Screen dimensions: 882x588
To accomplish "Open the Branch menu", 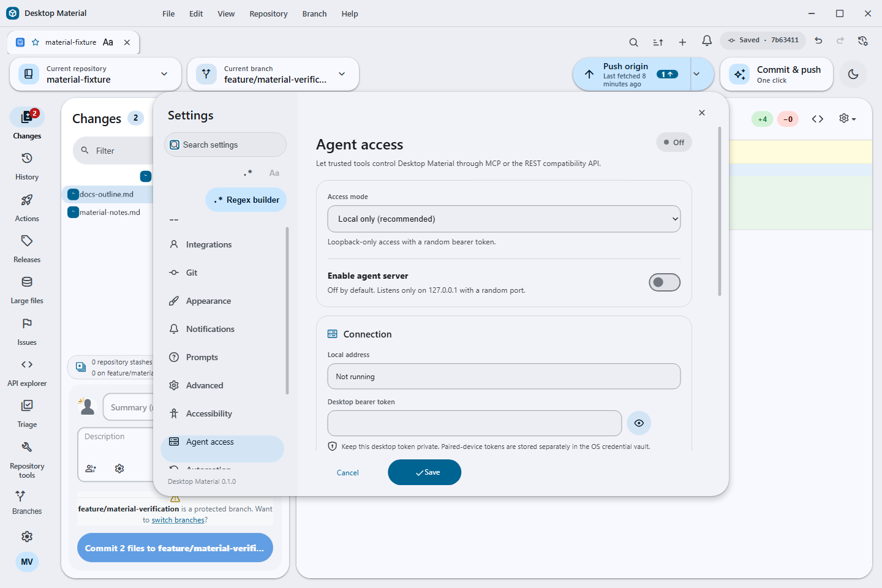I will [314, 13].
